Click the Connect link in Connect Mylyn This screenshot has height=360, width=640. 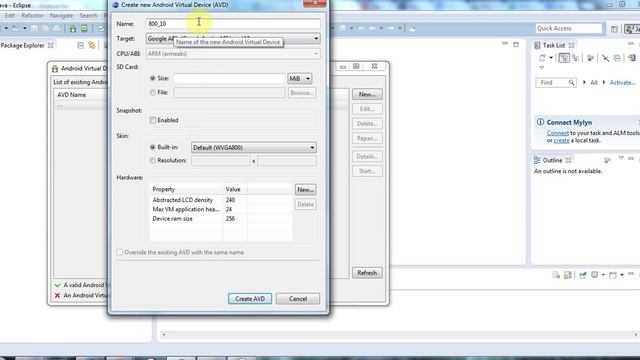(558, 133)
